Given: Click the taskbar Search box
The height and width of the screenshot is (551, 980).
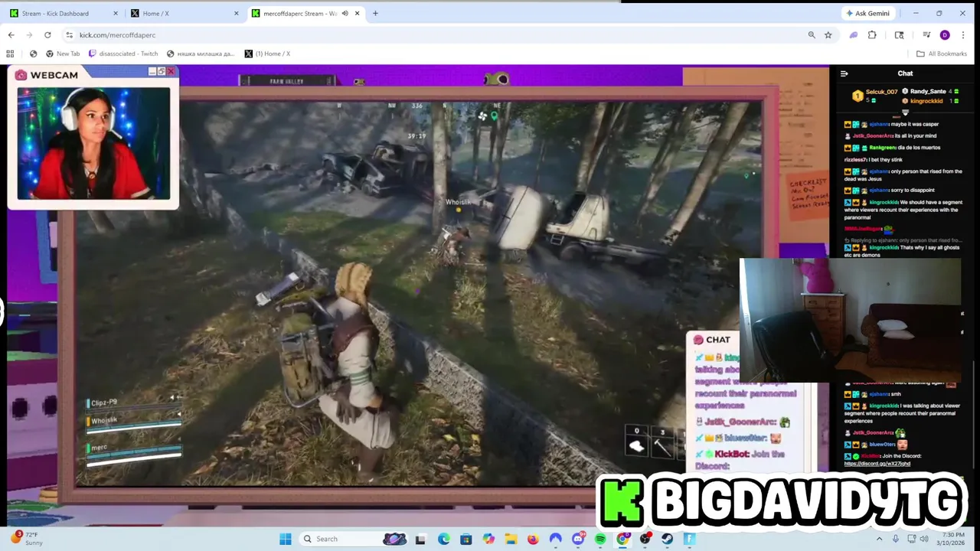Looking at the screenshot, I should coord(352,539).
